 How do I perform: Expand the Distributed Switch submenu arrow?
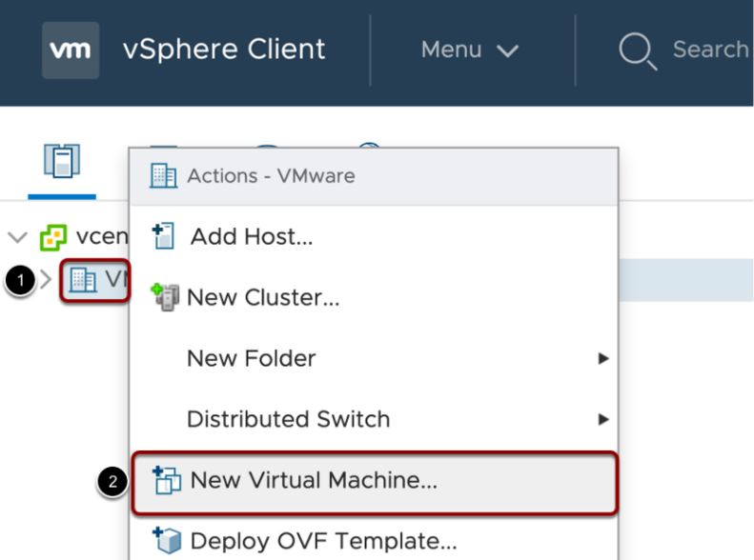[601, 419]
